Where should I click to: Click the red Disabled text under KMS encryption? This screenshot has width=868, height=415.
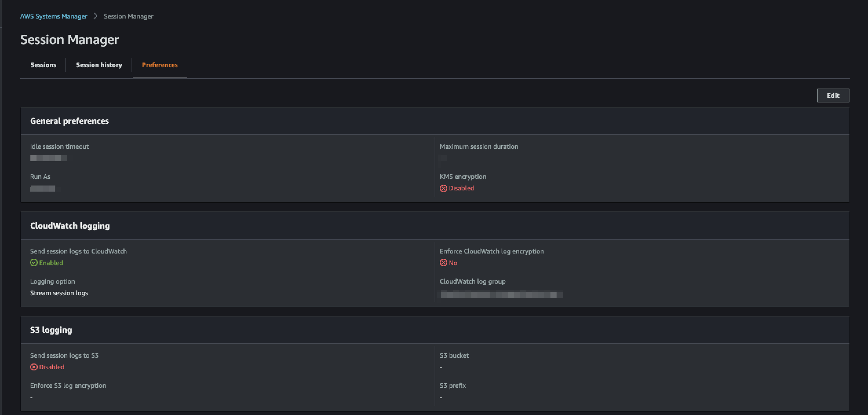click(x=461, y=188)
